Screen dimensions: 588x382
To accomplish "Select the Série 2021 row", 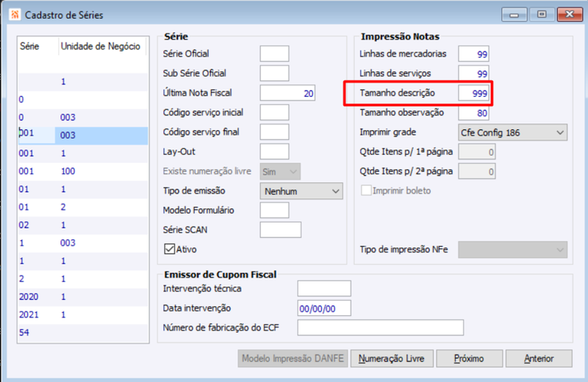I will point(83,315).
